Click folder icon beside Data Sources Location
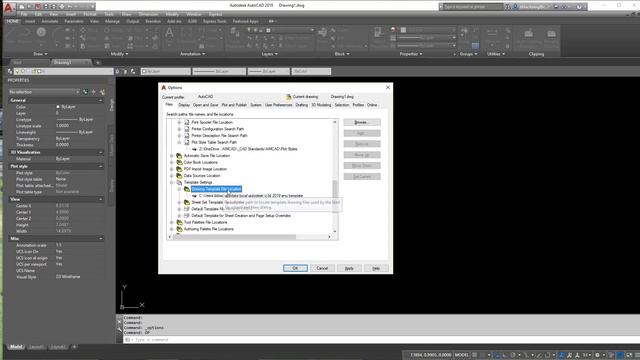 coord(179,176)
